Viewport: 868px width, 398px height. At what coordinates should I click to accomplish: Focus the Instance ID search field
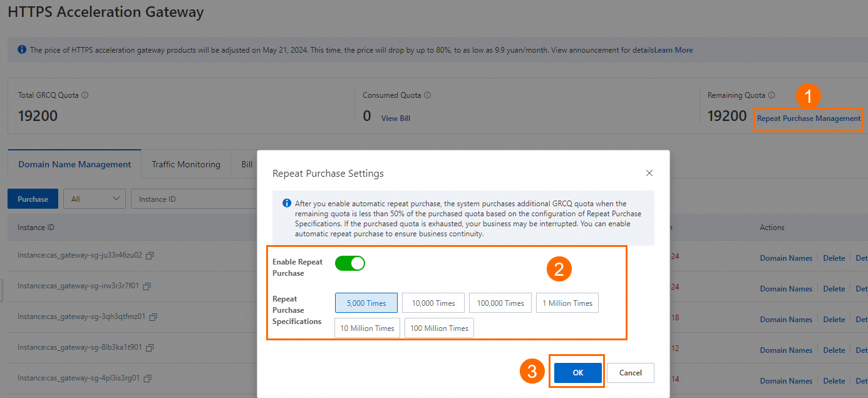click(x=194, y=199)
